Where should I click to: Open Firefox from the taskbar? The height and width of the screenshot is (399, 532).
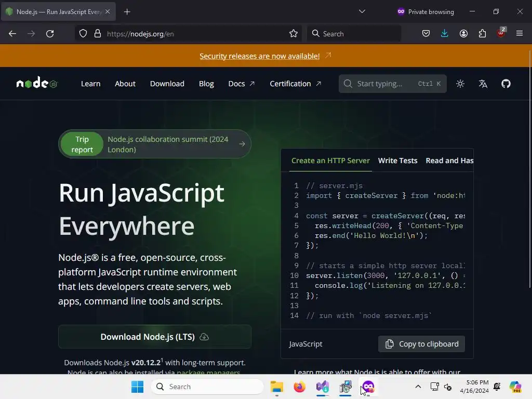coord(300,387)
